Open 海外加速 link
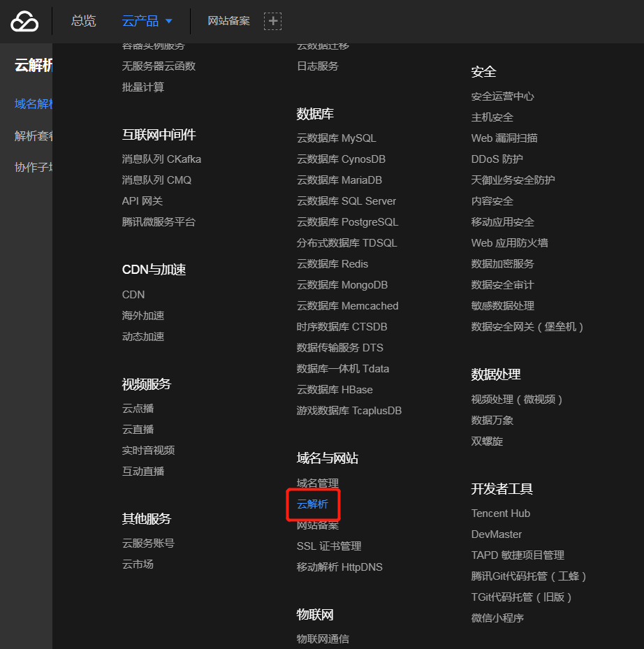This screenshot has height=649, width=644. pos(142,316)
